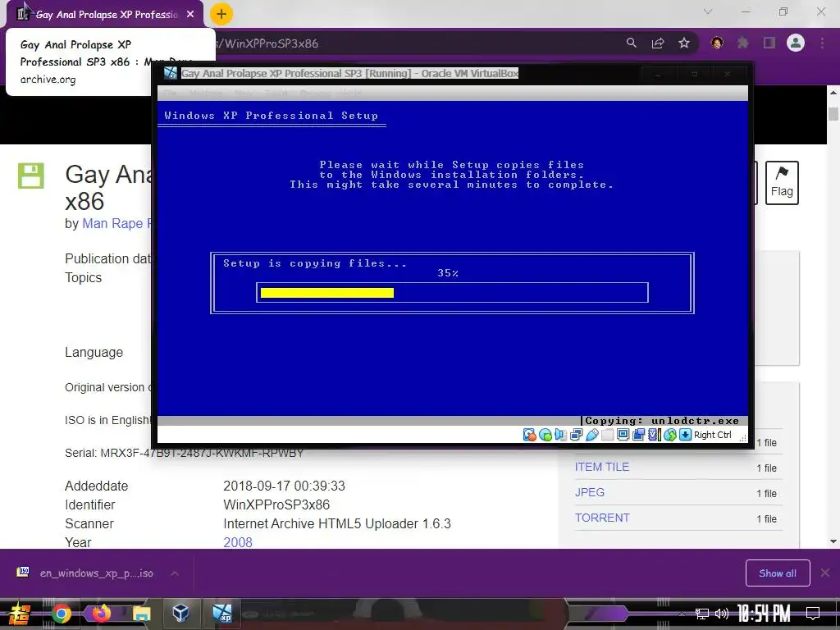840x630 pixels.
Task: Open a new Chrome tab with plus button
Action: pyautogui.click(x=221, y=14)
